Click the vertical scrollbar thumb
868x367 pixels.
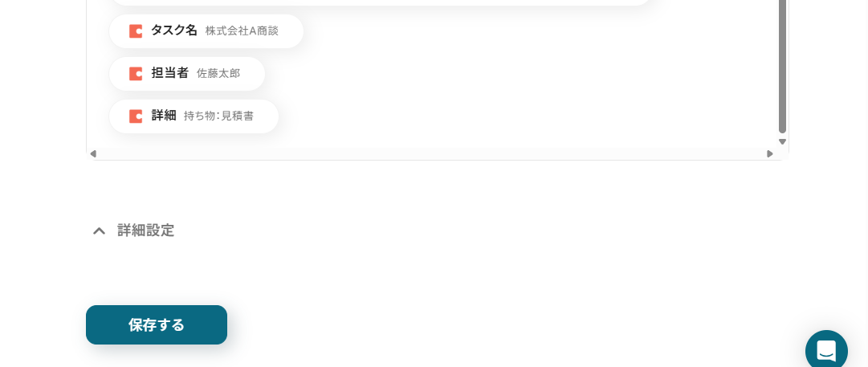tap(782, 67)
